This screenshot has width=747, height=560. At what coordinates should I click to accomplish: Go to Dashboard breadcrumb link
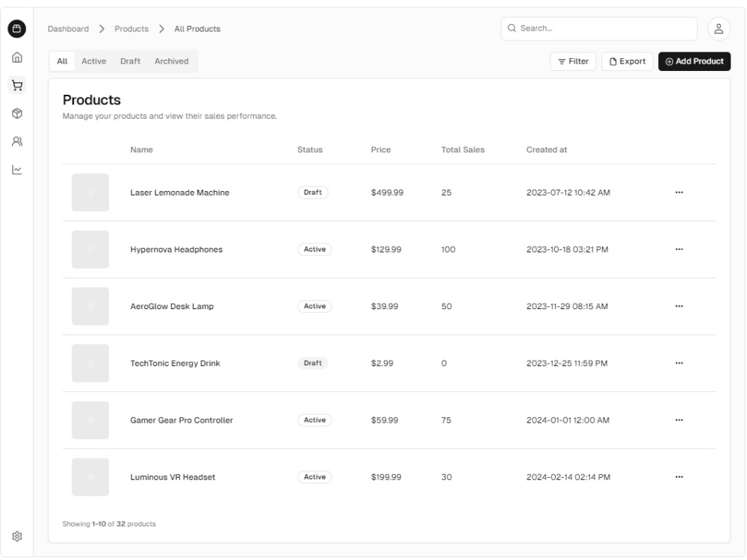tap(68, 28)
